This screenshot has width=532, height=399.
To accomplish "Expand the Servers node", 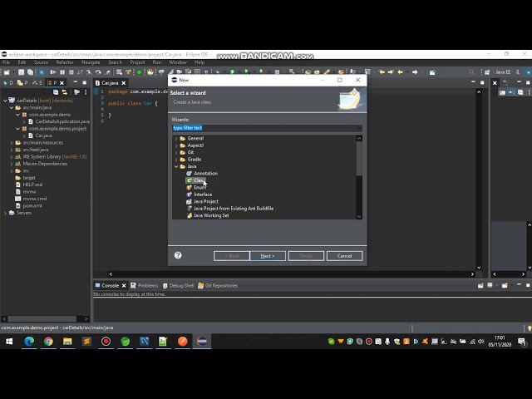I will (x=5, y=213).
